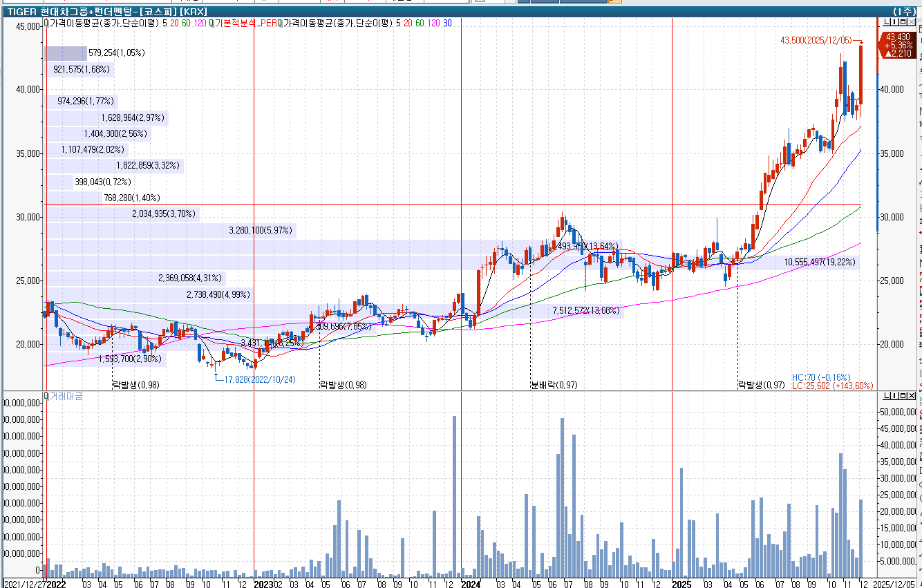Maximize the price chart panel
This screenshot has width=922, height=588.
point(903,22)
